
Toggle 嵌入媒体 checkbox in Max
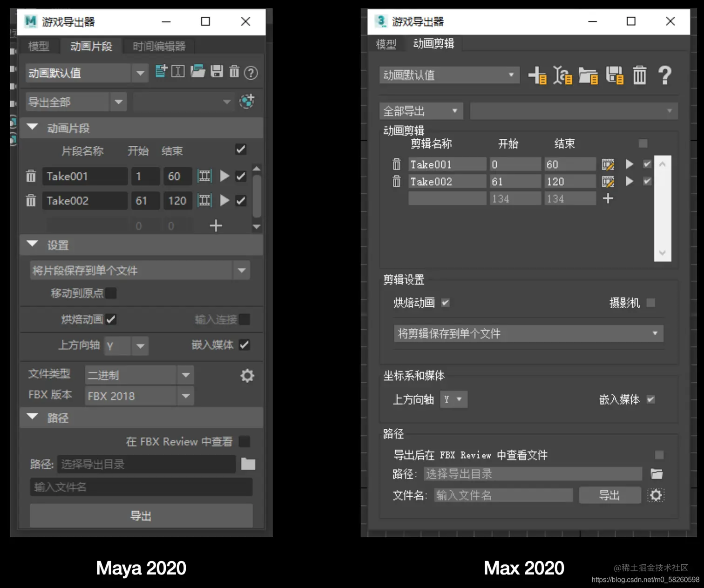pyautogui.click(x=651, y=399)
